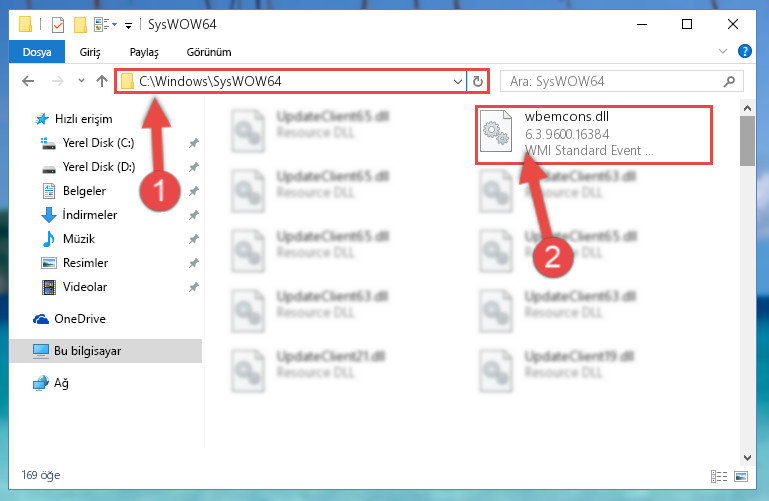
Task: Switch to Large icons view layout
Action: pyautogui.click(x=741, y=476)
